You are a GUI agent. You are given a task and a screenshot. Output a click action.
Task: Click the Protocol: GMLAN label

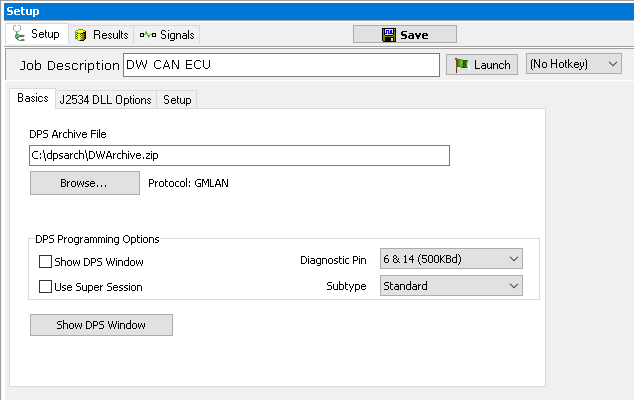[x=188, y=183]
